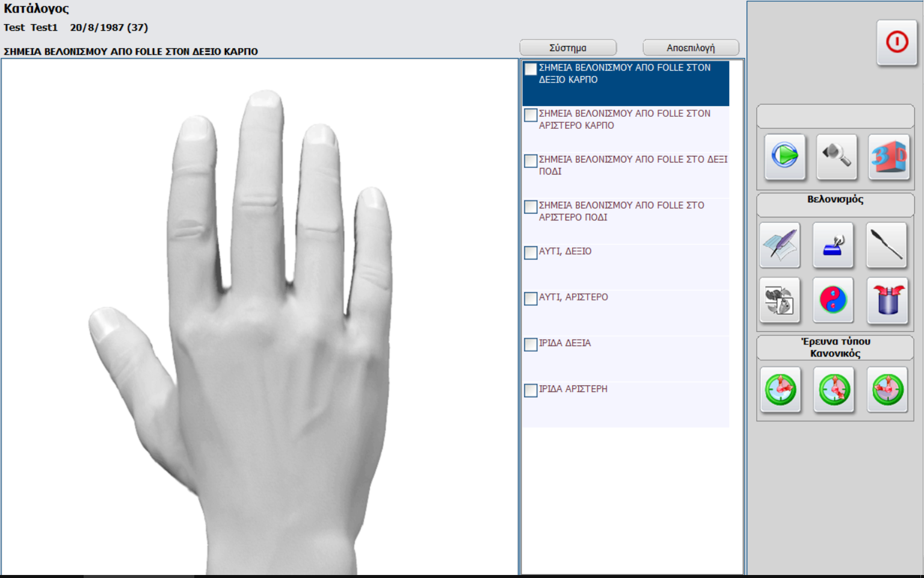This screenshot has width=924, height=578.
Task: Tick checkbox for FOLLE ΣΤΟΝ ΔΕΞΙΟ ΚΑΡΠΟ
Action: pyautogui.click(x=531, y=69)
